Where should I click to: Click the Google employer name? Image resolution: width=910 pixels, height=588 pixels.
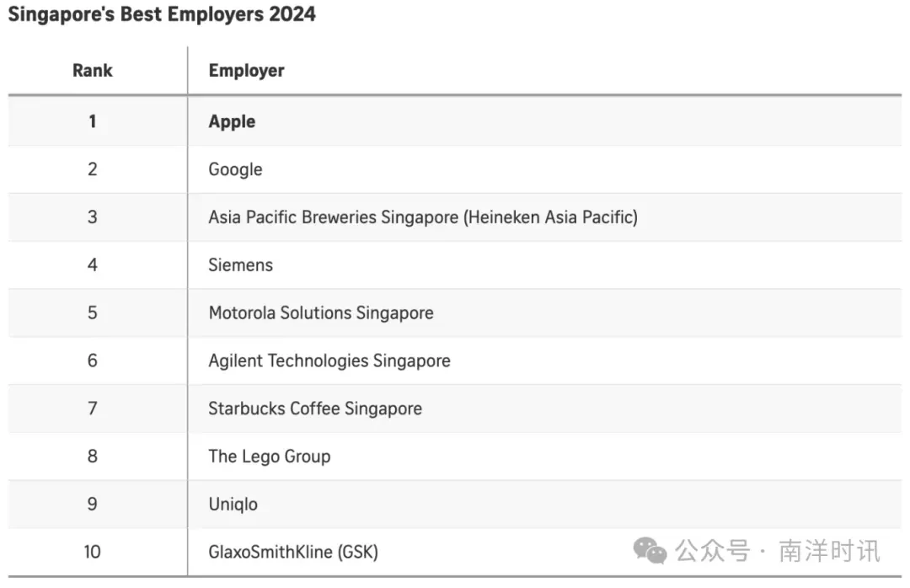coord(235,169)
